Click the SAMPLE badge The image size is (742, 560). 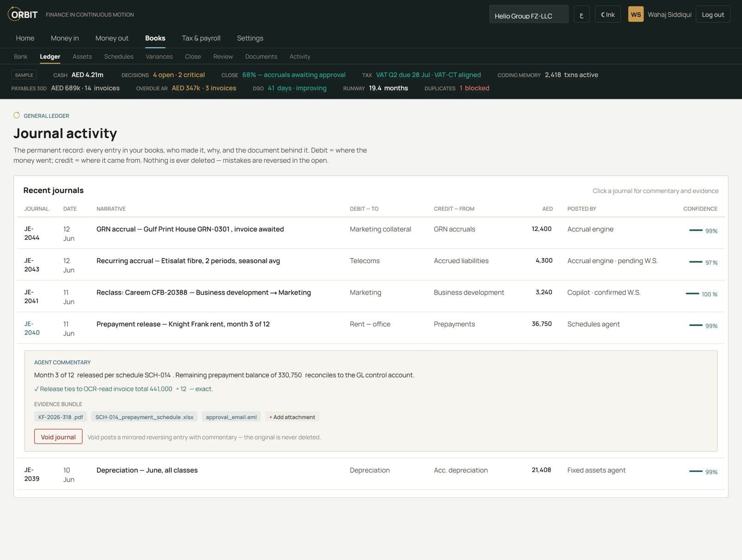pyautogui.click(x=24, y=75)
